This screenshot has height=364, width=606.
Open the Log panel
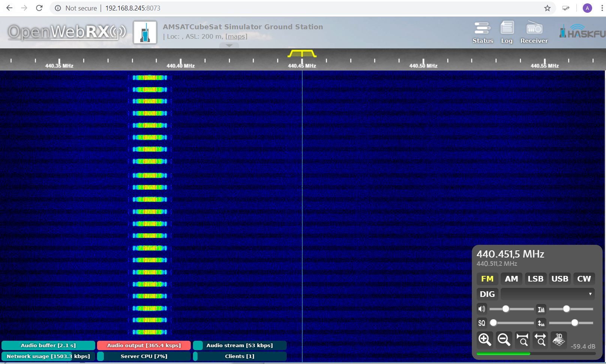coord(507,33)
